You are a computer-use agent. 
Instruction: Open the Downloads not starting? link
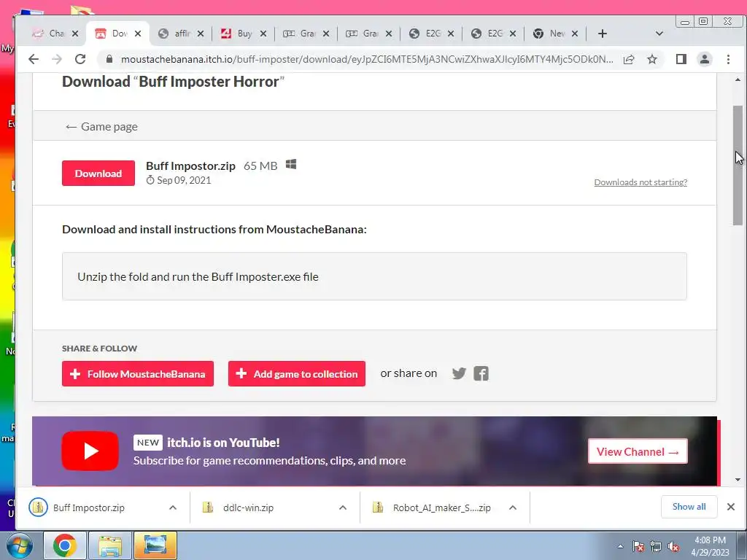point(640,182)
